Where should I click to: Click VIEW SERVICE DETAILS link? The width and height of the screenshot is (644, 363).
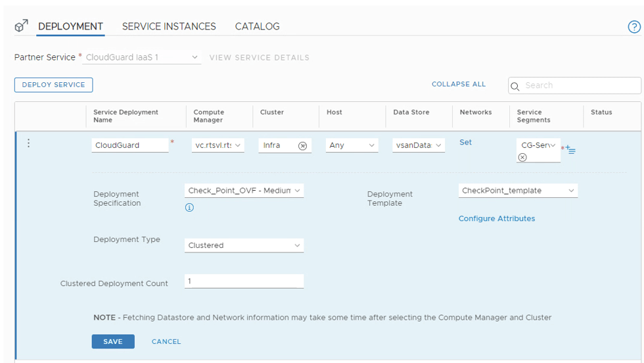coord(259,58)
